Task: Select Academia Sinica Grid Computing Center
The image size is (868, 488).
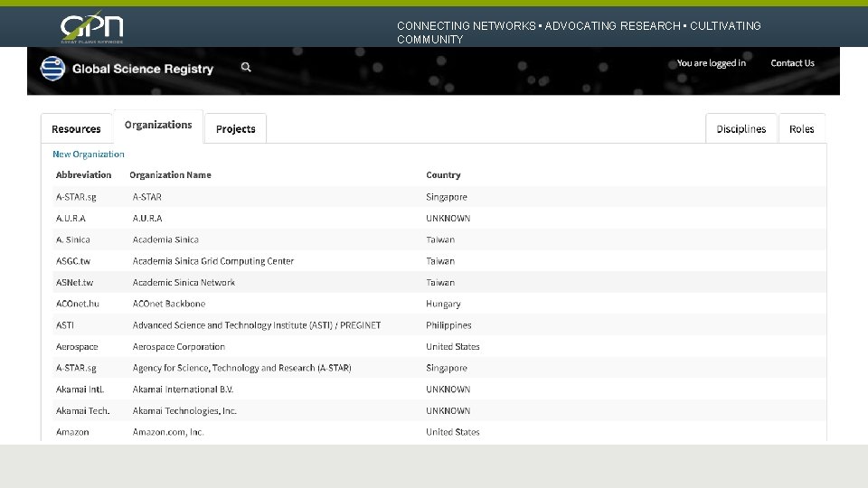Action: point(213,261)
